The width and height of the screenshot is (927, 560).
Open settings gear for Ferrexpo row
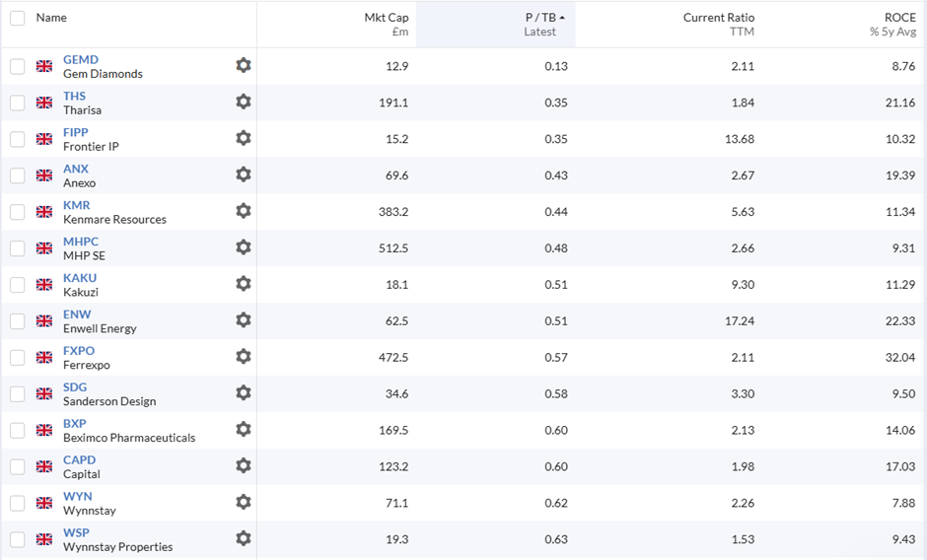243,357
